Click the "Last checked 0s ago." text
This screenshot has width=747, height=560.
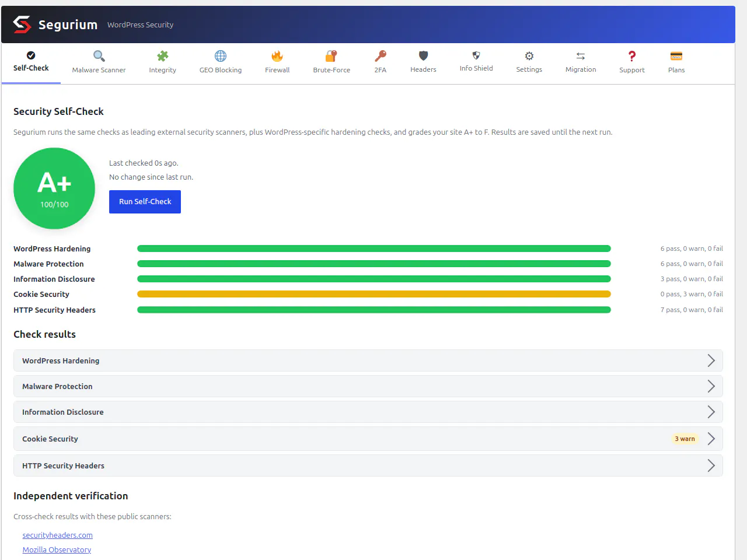click(x=144, y=163)
